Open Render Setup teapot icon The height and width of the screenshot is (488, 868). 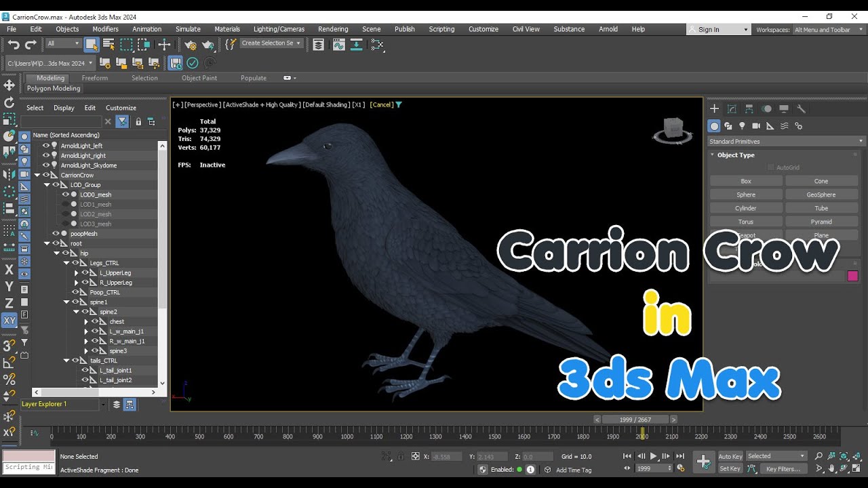tap(191, 45)
